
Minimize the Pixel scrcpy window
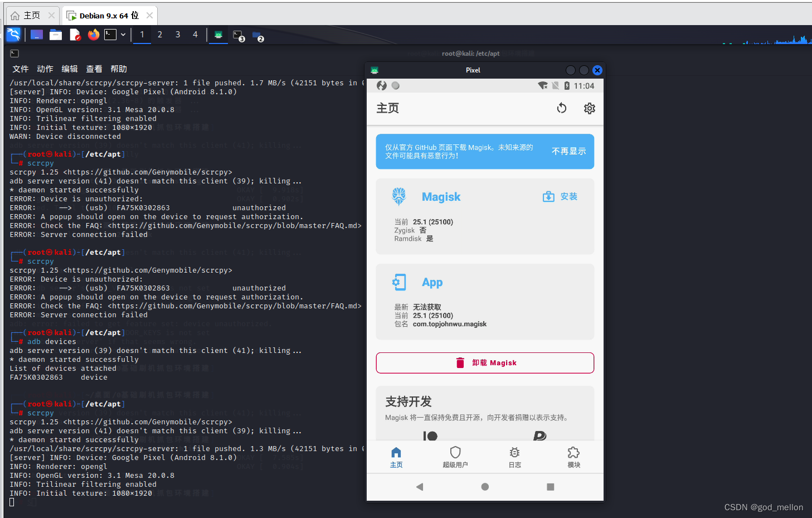coord(570,70)
